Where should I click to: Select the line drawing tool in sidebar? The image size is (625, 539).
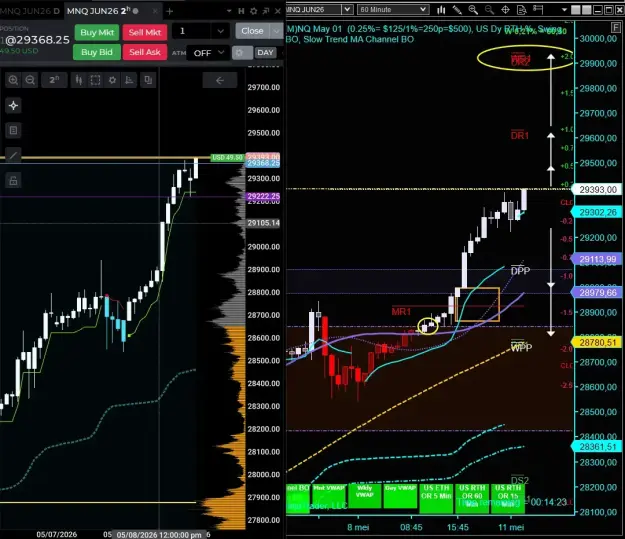13,155
